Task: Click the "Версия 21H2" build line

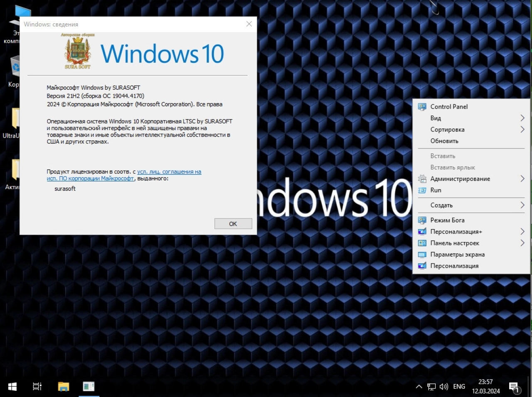Action: point(96,96)
